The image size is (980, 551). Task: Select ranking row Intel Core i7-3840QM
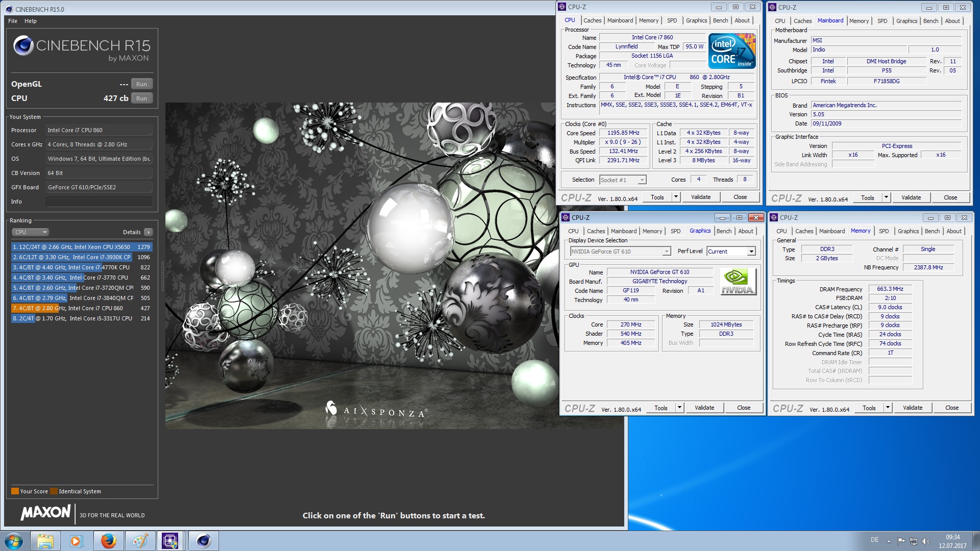[82, 298]
